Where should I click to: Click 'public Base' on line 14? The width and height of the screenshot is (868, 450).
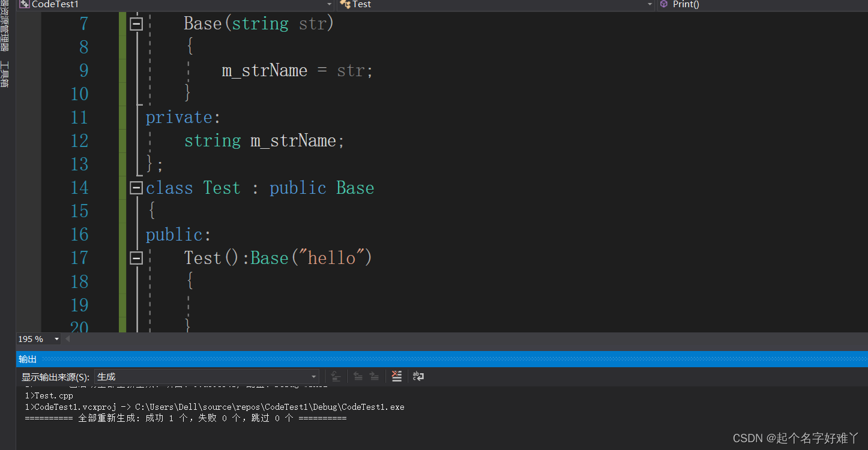click(322, 188)
